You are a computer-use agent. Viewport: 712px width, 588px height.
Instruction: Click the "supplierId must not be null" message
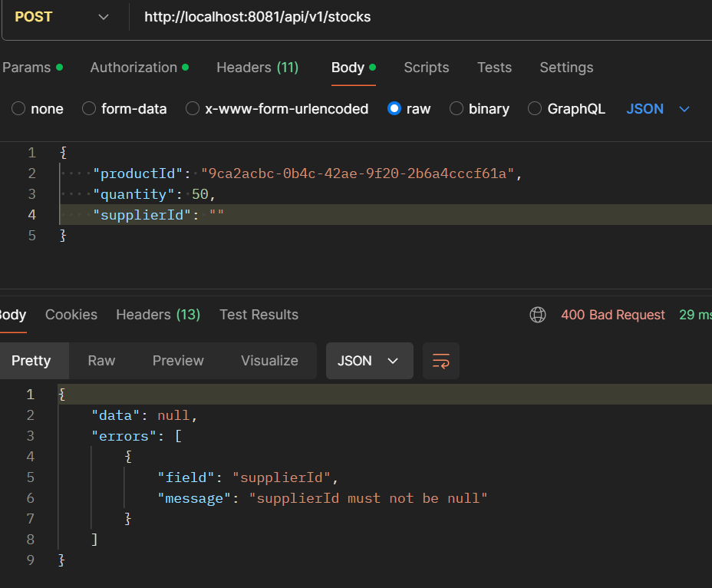pos(368,498)
